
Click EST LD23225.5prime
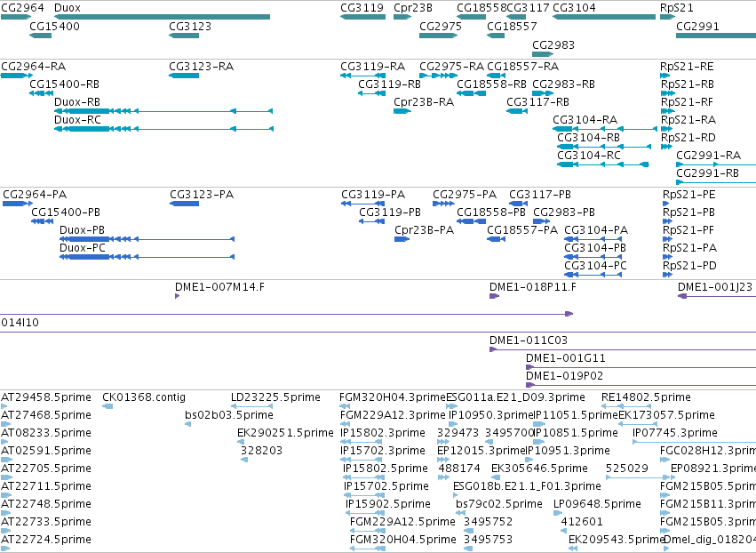click(275, 397)
